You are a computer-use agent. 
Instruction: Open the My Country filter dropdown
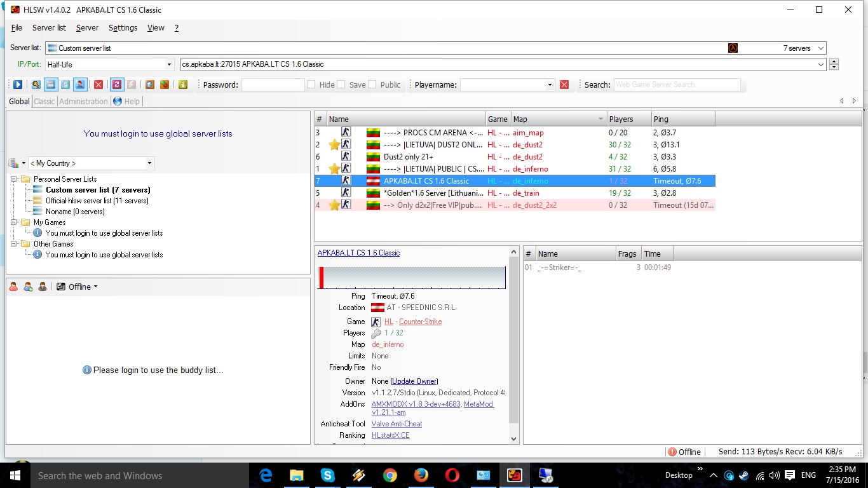[149, 163]
